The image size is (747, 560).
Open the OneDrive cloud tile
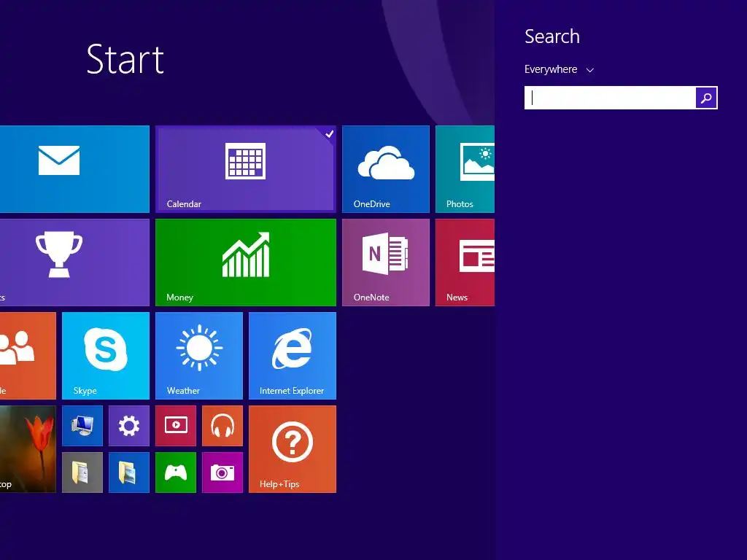386,169
